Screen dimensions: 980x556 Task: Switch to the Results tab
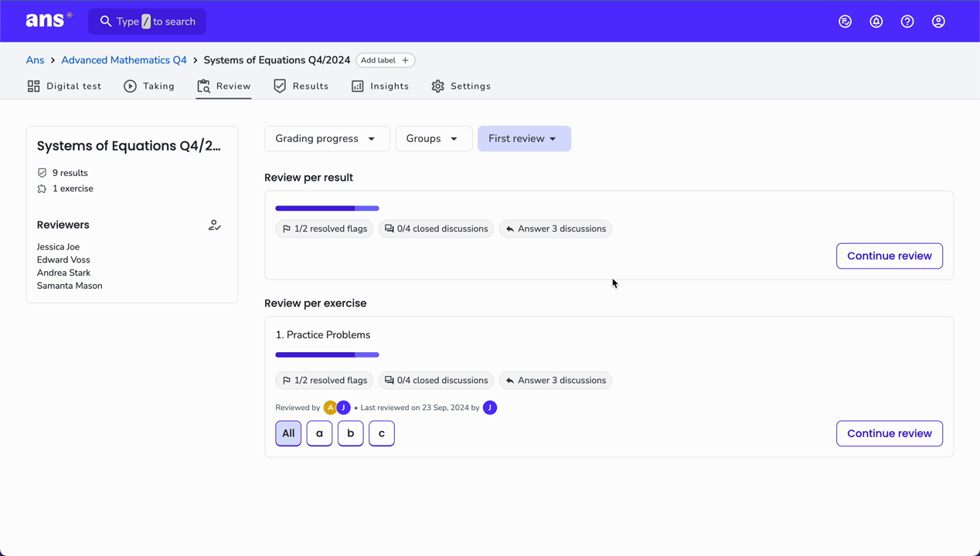pos(301,86)
